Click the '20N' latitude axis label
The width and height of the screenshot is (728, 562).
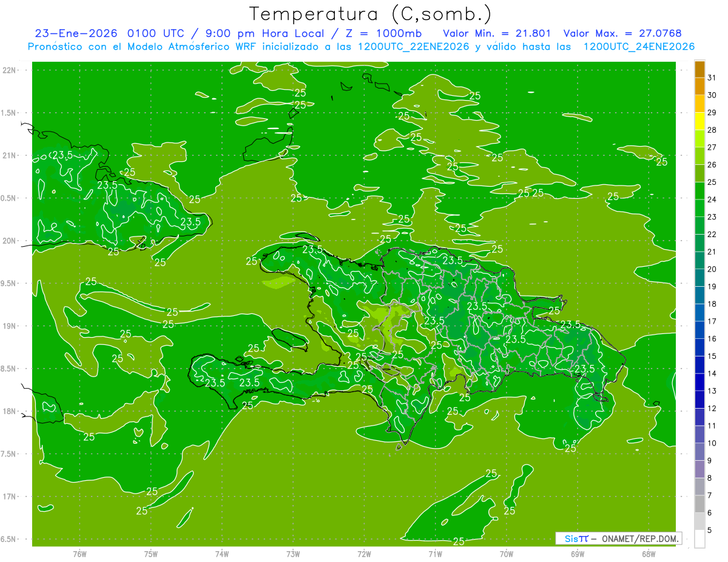point(10,241)
